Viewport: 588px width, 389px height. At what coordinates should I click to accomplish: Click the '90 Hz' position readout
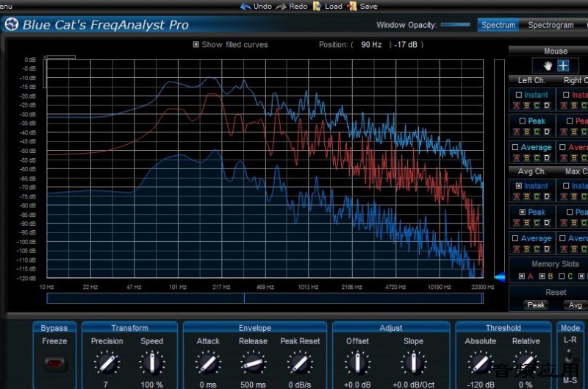click(371, 45)
